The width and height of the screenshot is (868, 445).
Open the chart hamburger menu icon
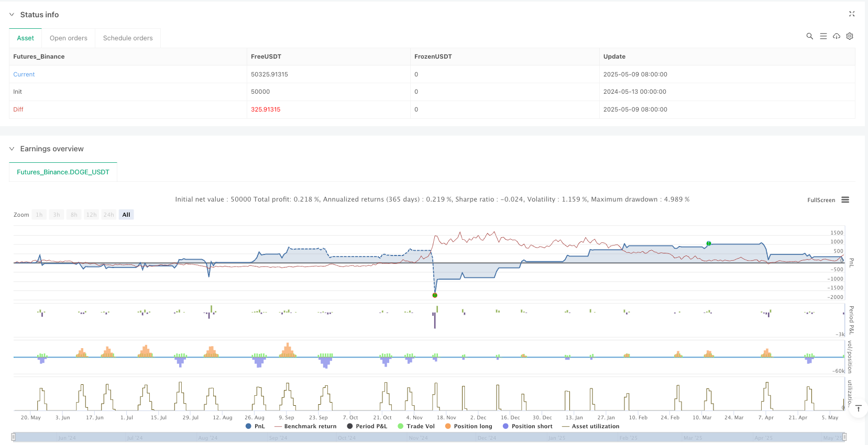tap(845, 200)
